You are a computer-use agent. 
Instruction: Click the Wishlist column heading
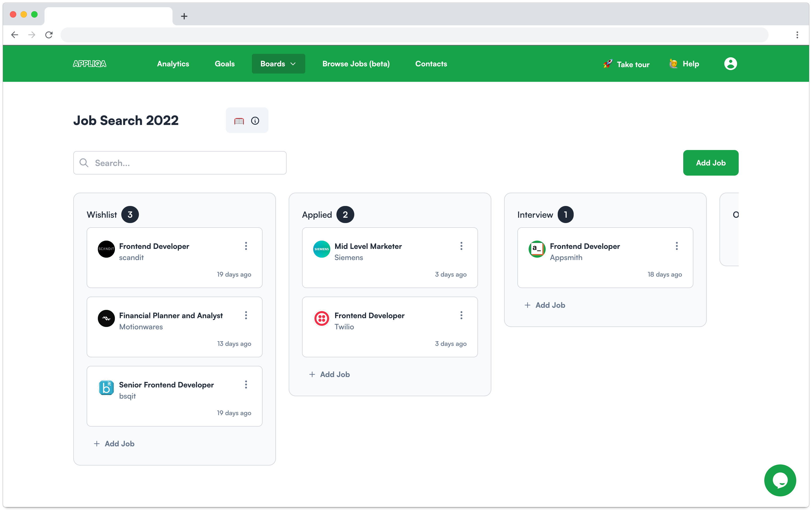tap(102, 215)
